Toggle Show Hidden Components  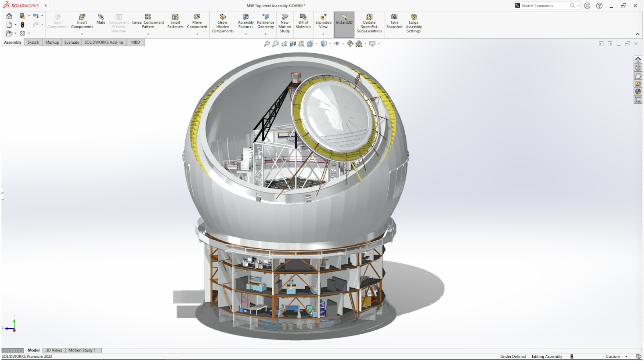tap(222, 22)
